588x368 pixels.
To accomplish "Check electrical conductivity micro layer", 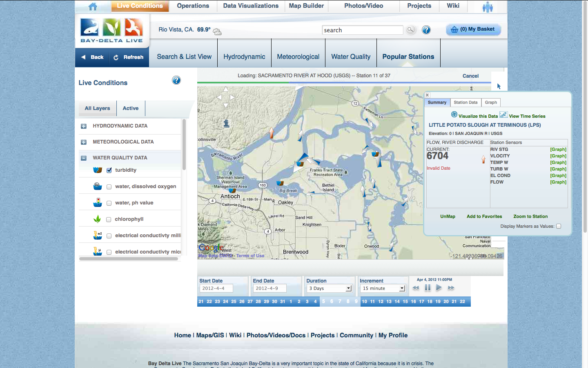I will tap(109, 252).
